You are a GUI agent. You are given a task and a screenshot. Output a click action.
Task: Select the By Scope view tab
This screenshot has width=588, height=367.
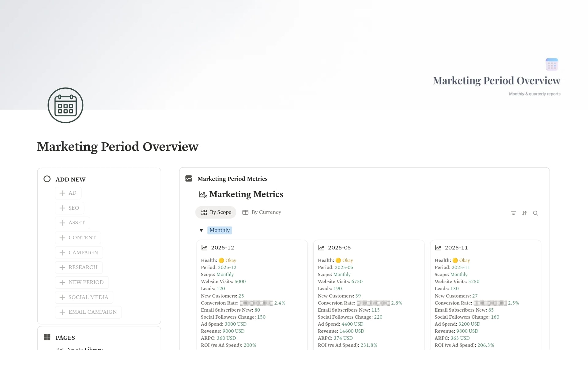(x=216, y=212)
